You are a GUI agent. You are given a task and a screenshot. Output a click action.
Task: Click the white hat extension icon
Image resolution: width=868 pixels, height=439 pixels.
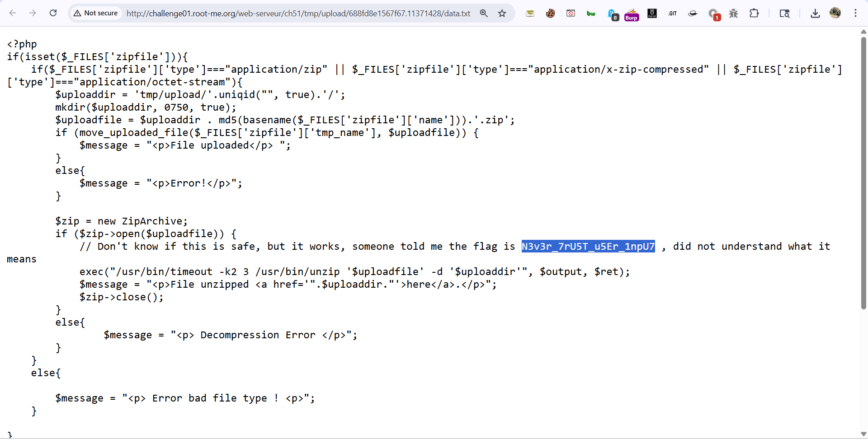pos(693,14)
